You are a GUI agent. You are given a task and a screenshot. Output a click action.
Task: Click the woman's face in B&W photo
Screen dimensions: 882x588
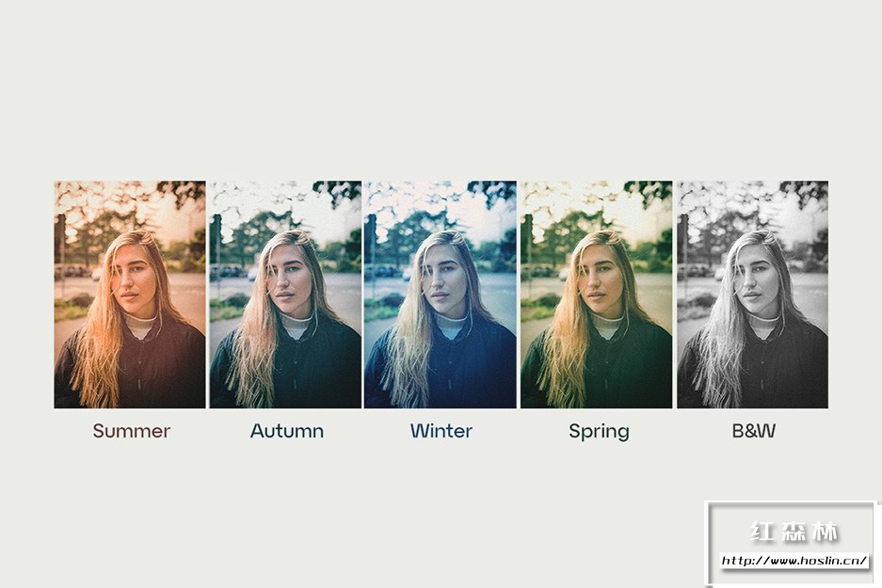[758, 284]
